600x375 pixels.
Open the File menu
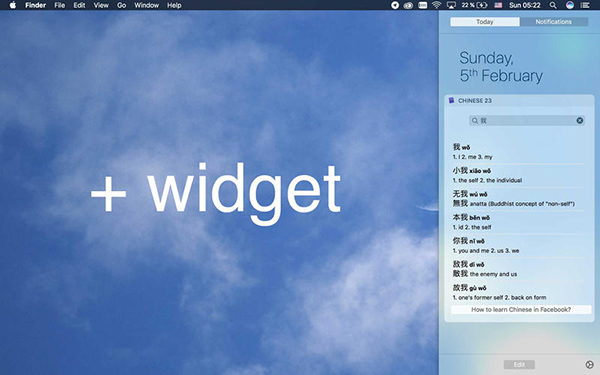[59, 5]
